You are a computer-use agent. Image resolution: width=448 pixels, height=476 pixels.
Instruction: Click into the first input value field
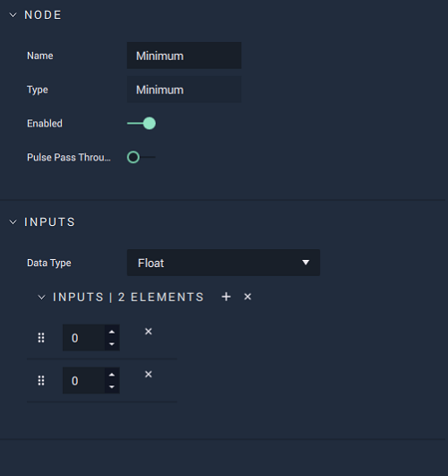[83, 338]
